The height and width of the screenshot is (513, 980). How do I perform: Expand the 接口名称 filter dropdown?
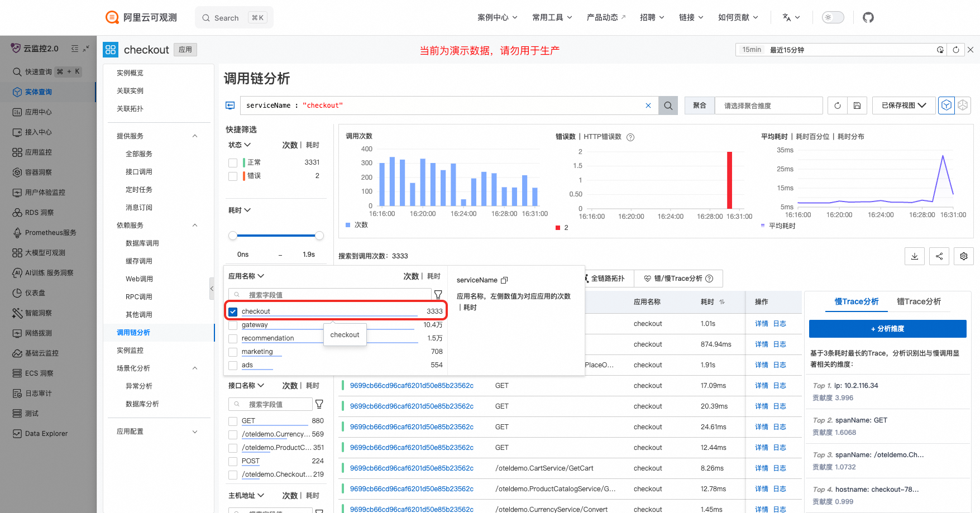(x=246, y=386)
